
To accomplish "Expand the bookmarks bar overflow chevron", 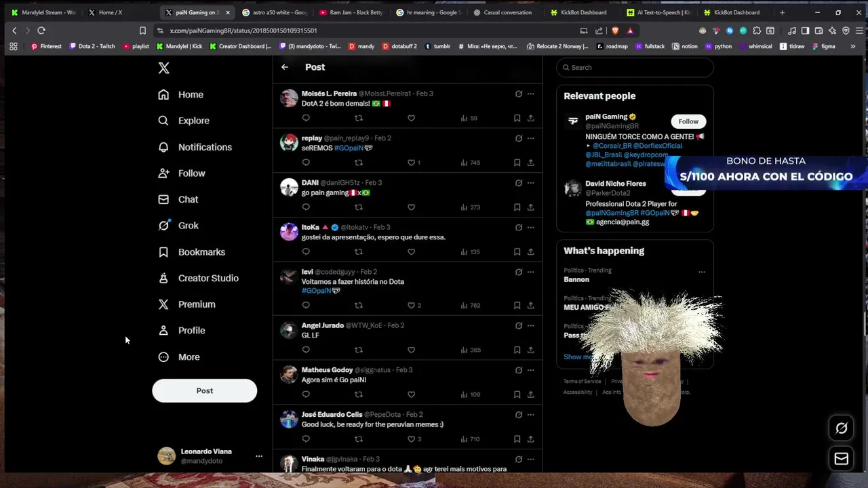I will pos(853,46).
